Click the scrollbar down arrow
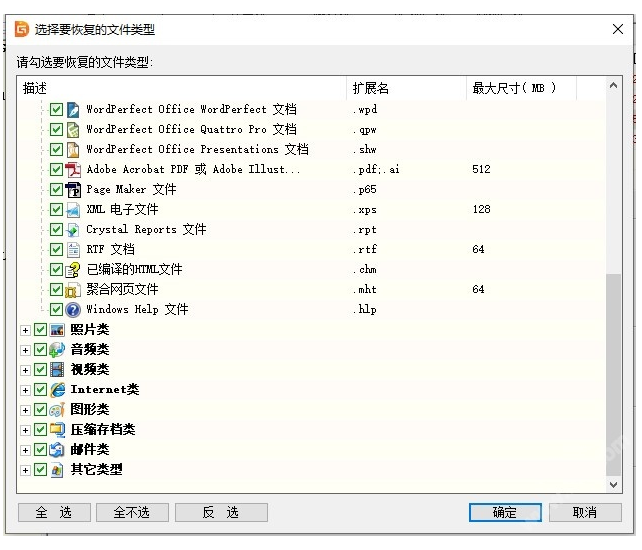642x550 pixels. point(613,484)
